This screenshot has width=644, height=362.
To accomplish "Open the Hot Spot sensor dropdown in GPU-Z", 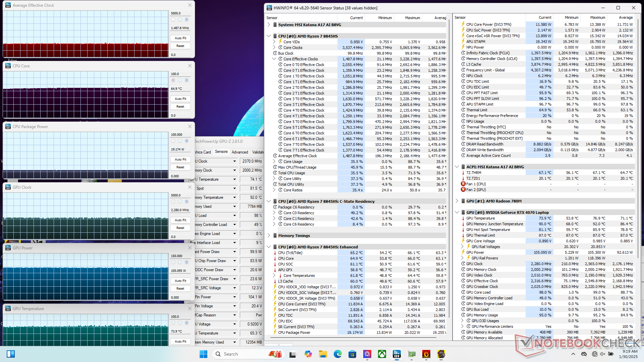I will point(234,188).
